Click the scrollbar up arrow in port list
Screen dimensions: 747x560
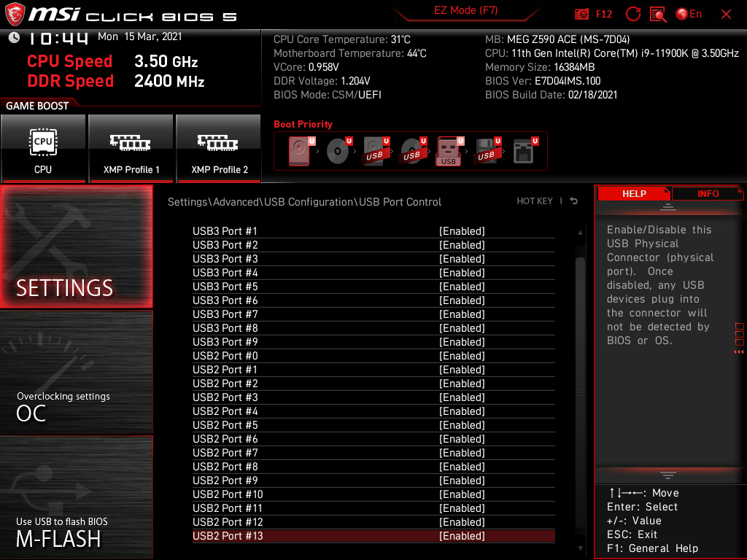[x=580, y=233]
